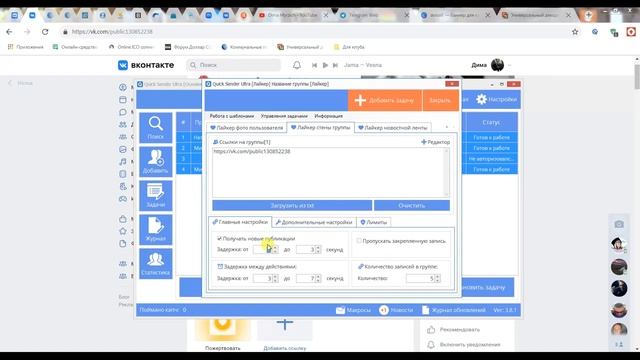This screenshot has width=640, height=360.
Task: Reload the browser page
Action: pyautogui.click(x=45, y=32)
